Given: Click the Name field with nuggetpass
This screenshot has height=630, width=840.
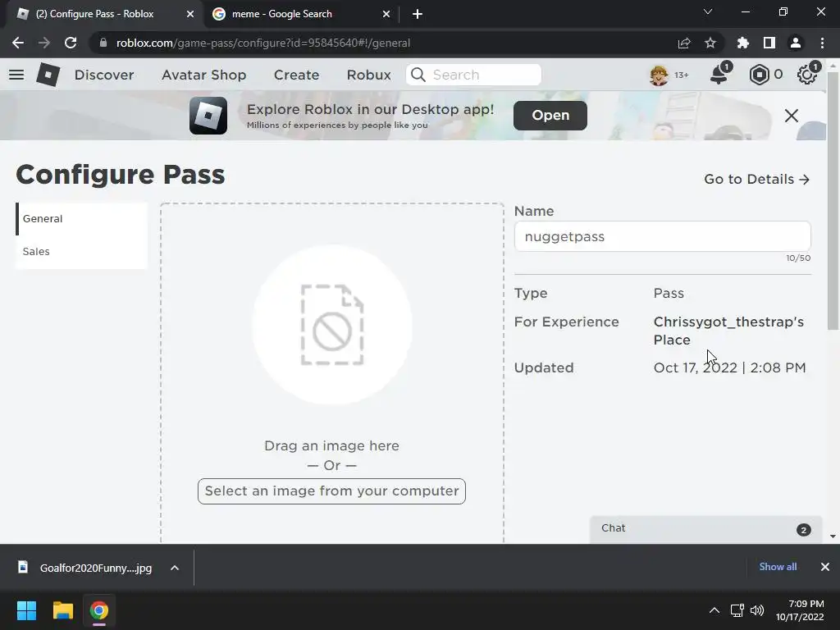Looking at the screenshot, I should click(x=662, y=236).
